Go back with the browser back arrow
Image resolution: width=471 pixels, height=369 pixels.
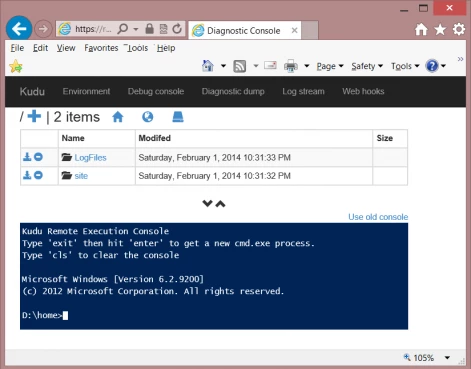[x=19, y=29]
